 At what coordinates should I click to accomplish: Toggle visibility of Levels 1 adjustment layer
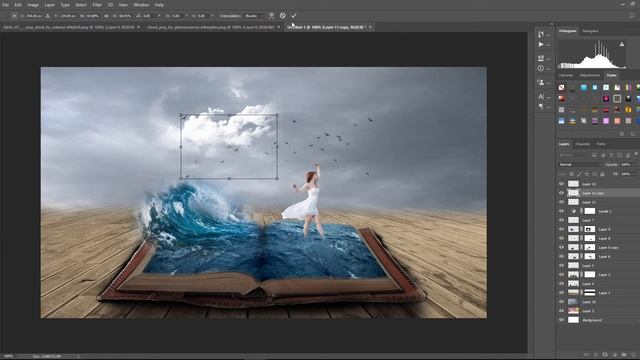562,211
